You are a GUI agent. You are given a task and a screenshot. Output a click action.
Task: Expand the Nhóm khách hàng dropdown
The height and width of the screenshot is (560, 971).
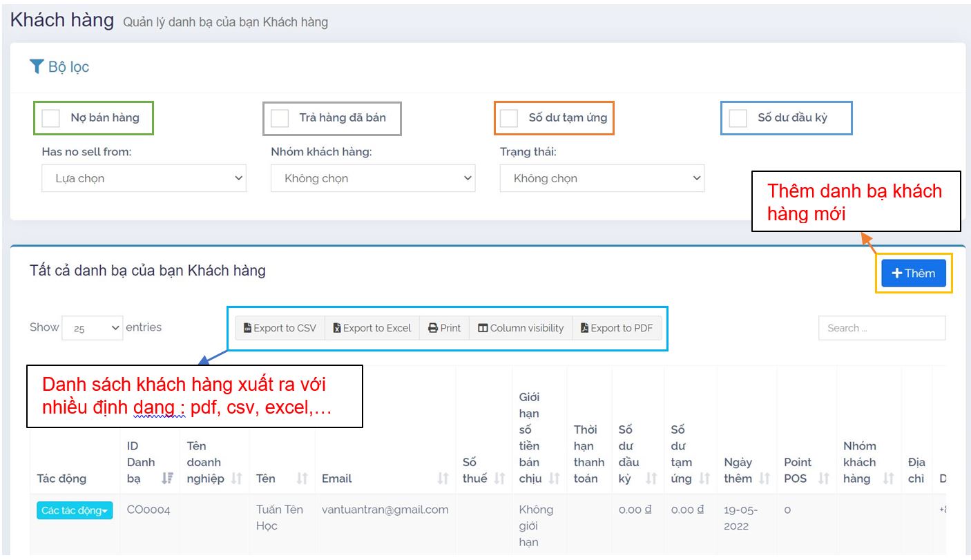tap(373, 178)
